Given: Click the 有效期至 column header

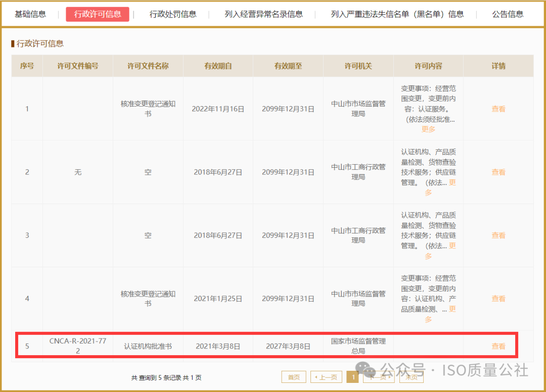Looking at the screenshot, I should (x=288, y=66).
